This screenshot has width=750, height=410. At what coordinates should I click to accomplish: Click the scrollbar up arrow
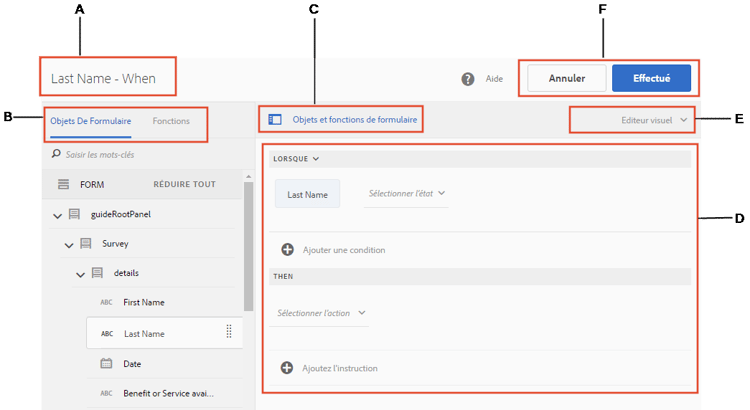pyautogui.click(x=248, y=177)
